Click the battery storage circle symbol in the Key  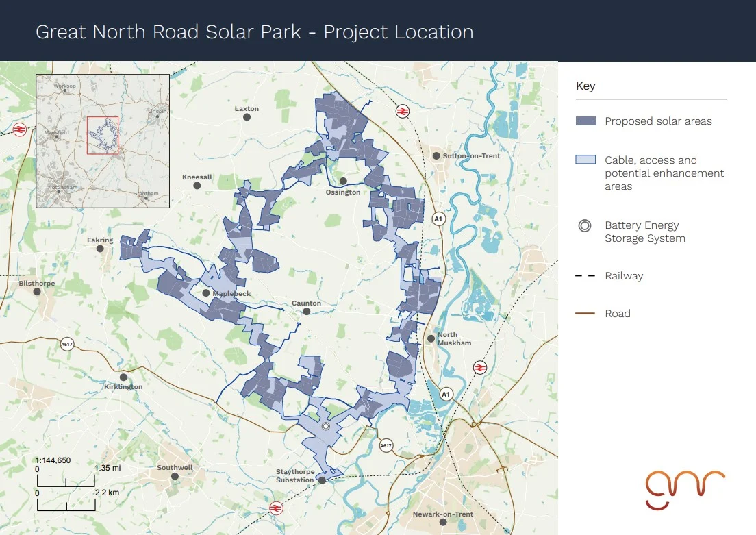pos(585,226)
